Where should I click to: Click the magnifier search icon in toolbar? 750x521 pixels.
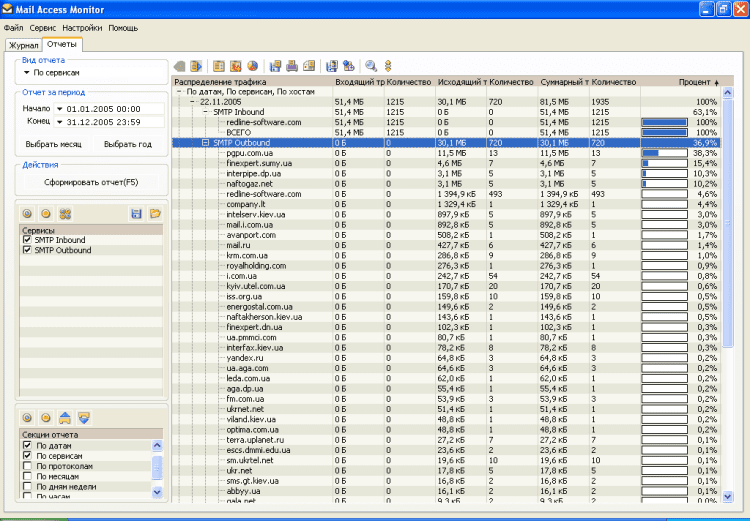tap(371, 66)
